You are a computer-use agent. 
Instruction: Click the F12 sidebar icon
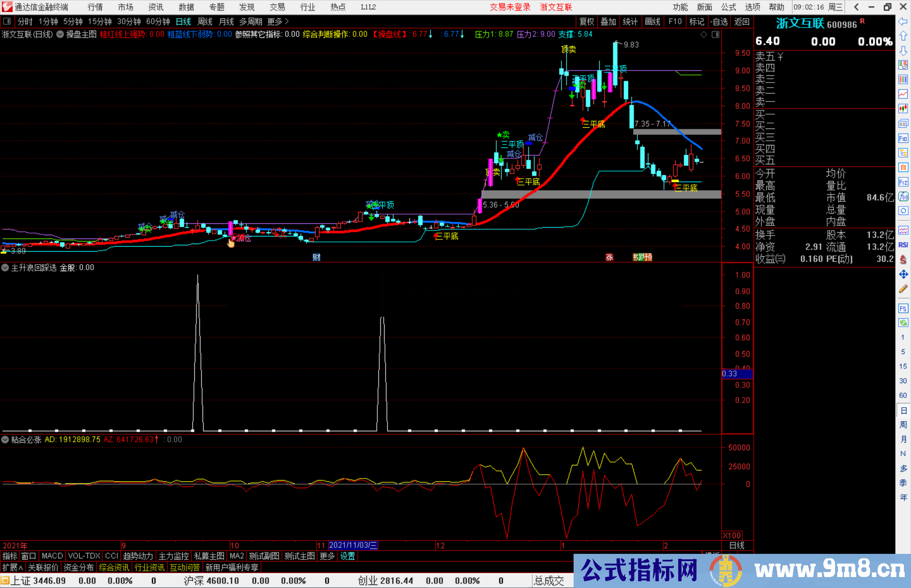903,182
